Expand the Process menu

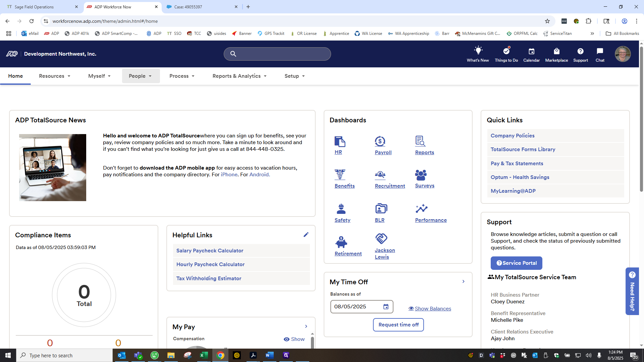click(x=182, y=76)
